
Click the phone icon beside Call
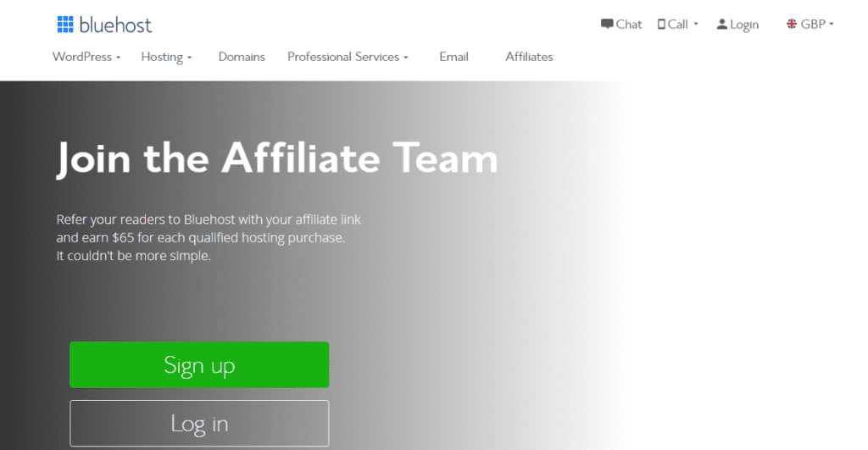click(661, 24)
